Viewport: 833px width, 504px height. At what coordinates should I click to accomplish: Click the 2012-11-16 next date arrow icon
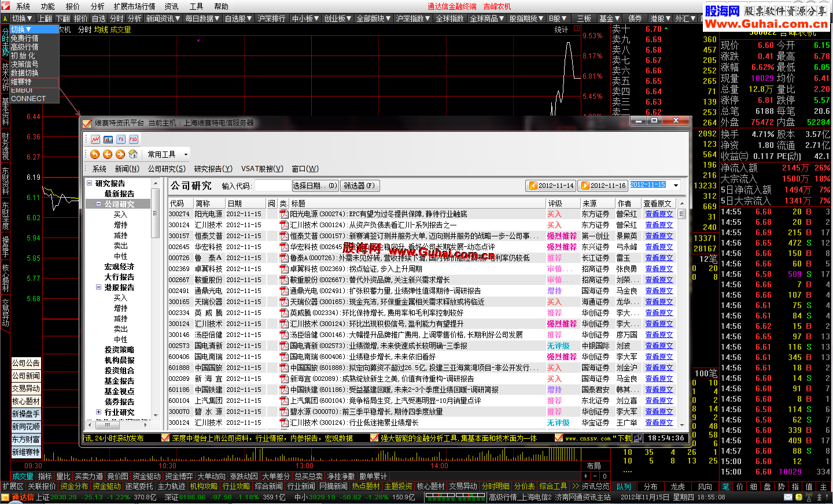585,186
